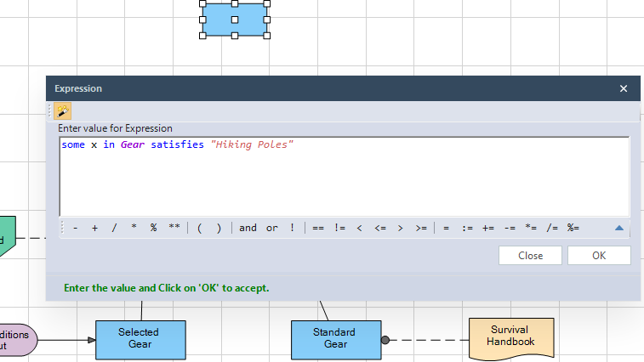Insert the not-equal != operator
Screen dimensions: 644x362
(x=339, y=228)
